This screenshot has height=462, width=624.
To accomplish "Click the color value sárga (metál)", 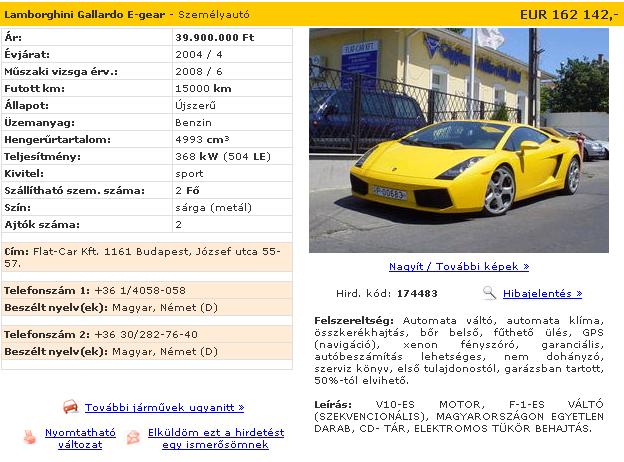I will point(213,208).
